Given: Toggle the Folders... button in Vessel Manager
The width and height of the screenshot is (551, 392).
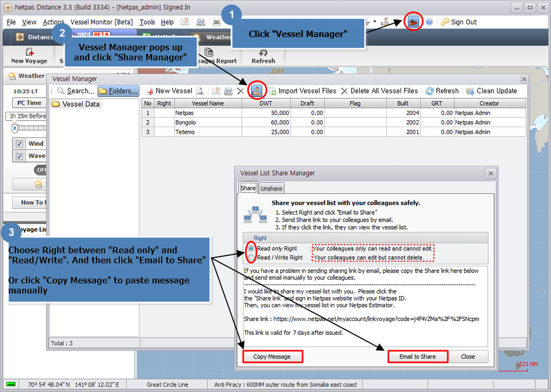Looking at the screenshot, I should click(x=118, y=91).
